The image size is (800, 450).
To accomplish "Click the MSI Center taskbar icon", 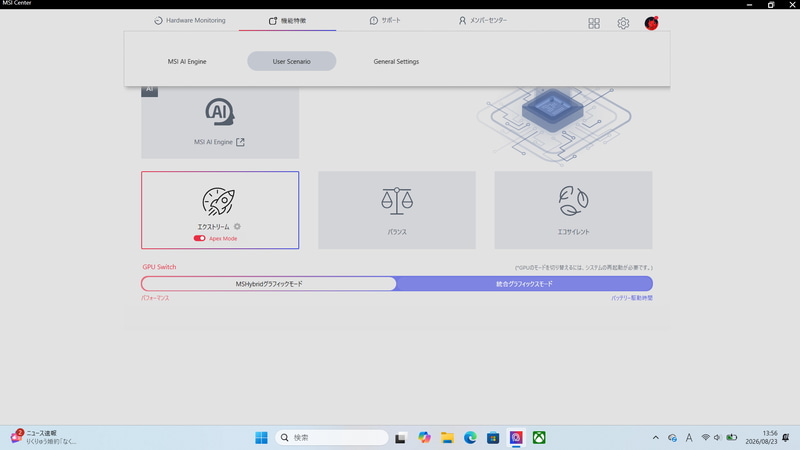I will 516,438.
